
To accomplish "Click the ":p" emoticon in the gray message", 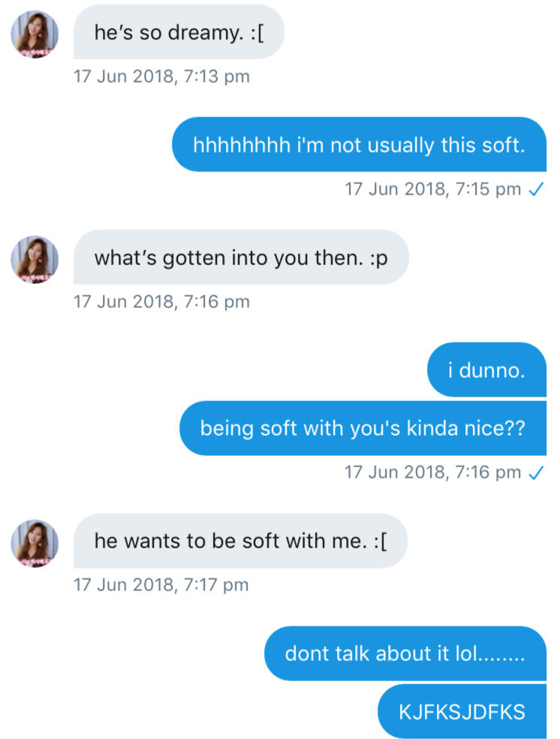I will pos(378,258).
